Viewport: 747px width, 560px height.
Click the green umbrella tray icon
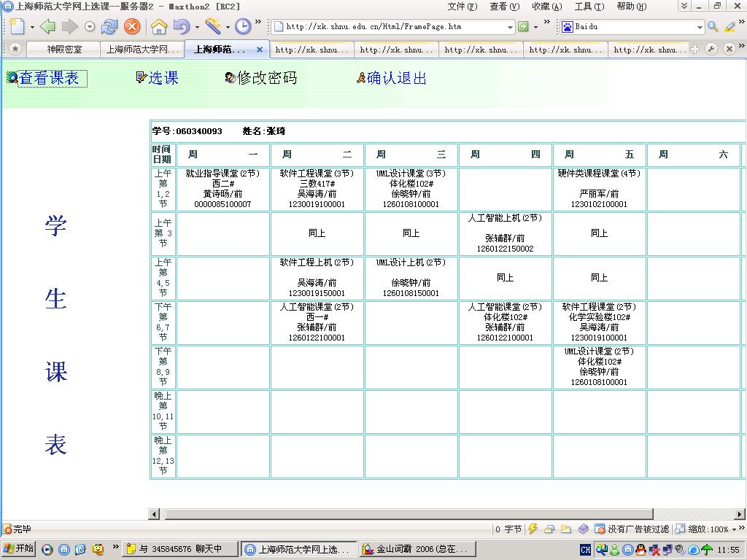click(x=707, y=550)
